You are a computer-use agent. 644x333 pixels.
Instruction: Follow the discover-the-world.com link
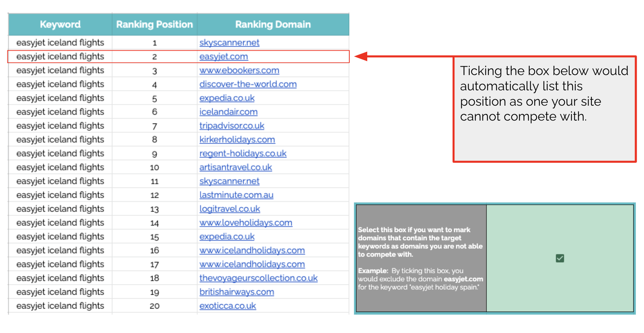248,85
